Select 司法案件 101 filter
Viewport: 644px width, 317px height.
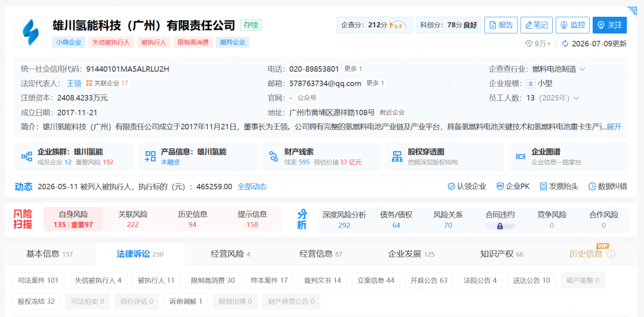point(38,281)
